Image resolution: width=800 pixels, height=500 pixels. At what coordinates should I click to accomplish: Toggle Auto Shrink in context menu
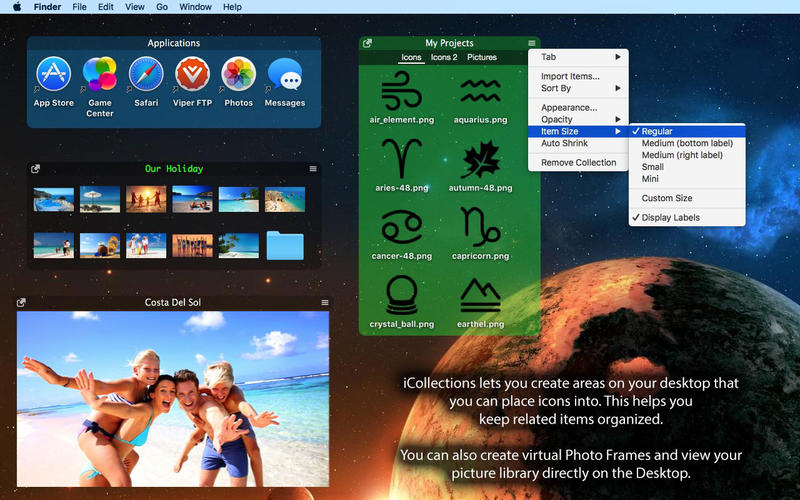pos(578,143)
